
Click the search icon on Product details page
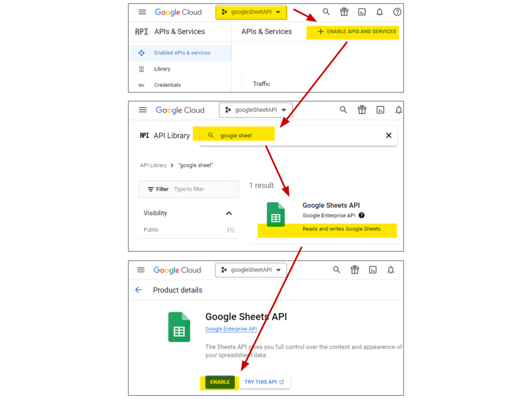point(336,270)
